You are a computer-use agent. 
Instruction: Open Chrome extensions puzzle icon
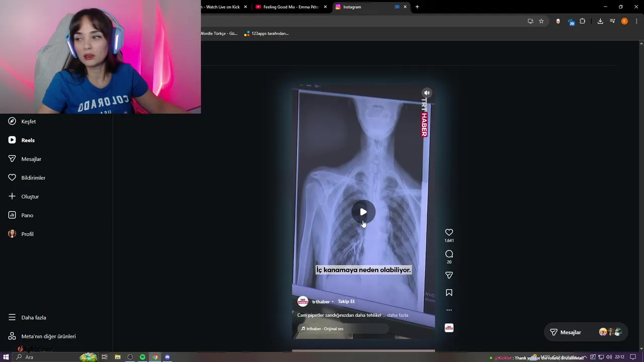[583, 21]
